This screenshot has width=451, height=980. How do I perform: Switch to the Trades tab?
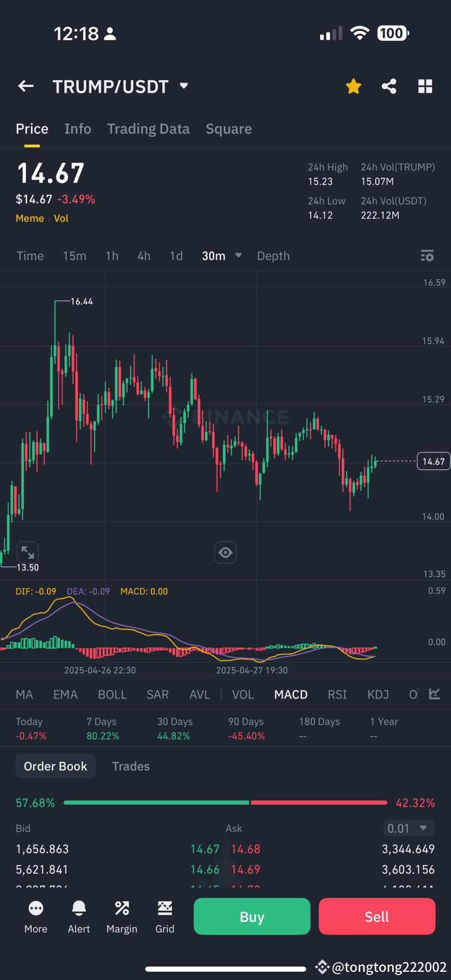tap(131, 766)
